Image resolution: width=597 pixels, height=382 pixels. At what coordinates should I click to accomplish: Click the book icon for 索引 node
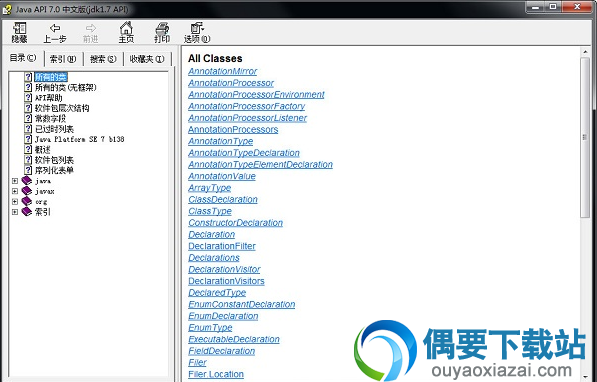[27, 211]
